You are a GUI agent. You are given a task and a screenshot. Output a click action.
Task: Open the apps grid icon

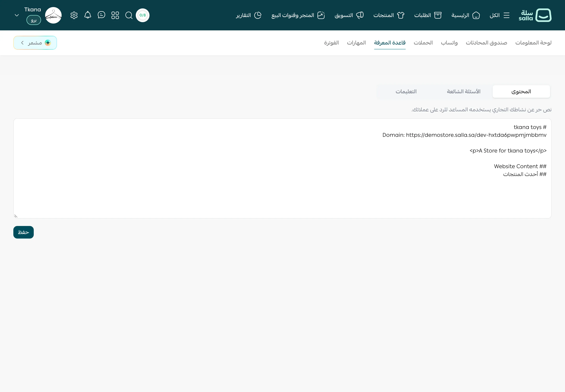click(x=115, y=15)
